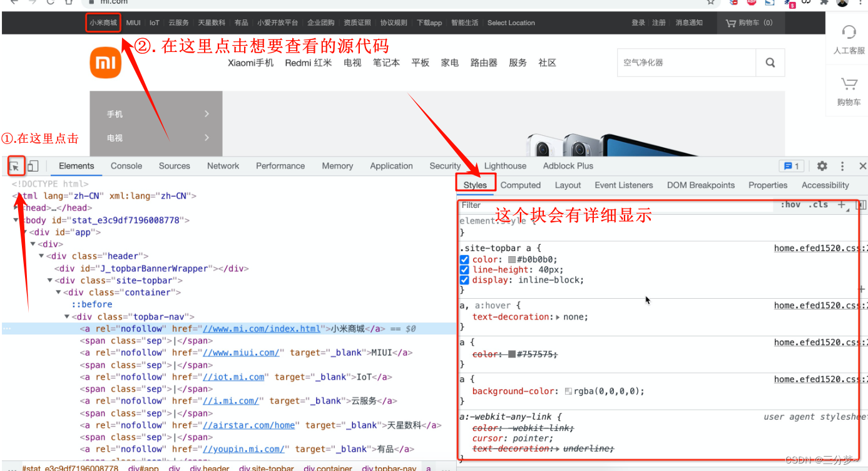This screenshot has width=868, height=471.
Task: Toggle .cls element classes panel
Action: (x=818, y=205)
